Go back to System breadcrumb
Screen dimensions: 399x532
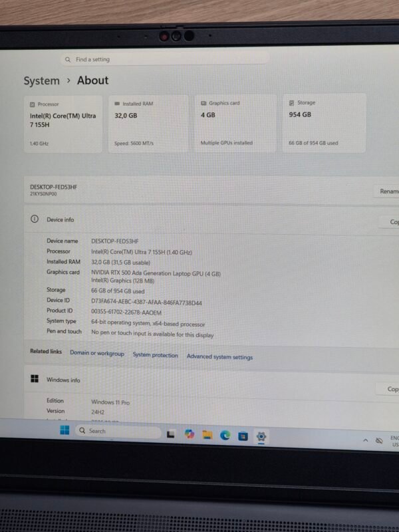[x=41, y=80]
